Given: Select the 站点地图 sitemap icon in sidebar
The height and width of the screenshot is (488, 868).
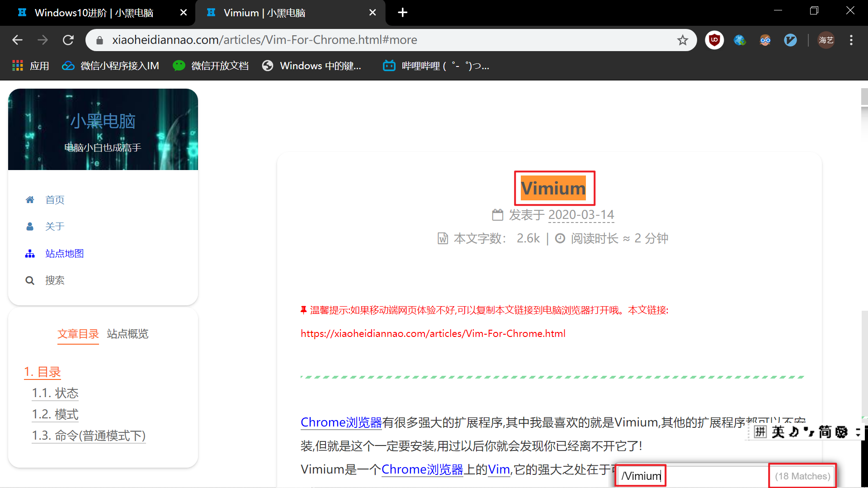Looking at the screenshot, I should (x=30, y=253).
